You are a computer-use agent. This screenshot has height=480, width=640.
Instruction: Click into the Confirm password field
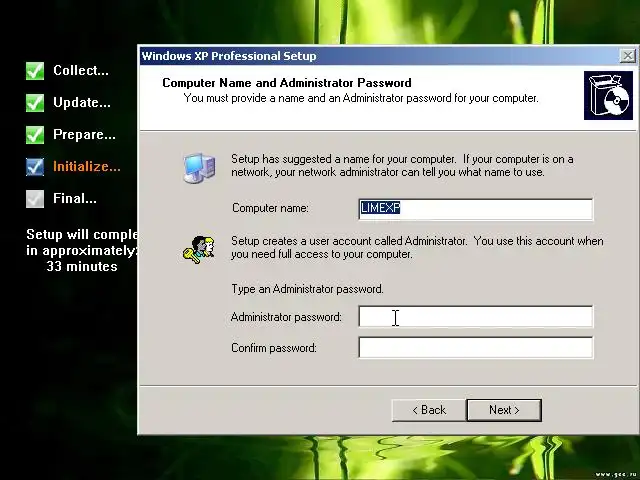click(476, 347)
